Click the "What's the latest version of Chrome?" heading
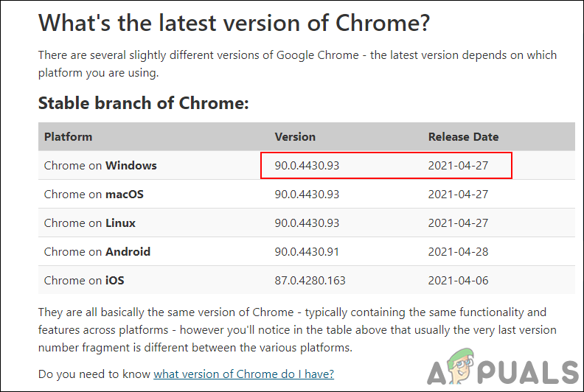 coord(234,22)
